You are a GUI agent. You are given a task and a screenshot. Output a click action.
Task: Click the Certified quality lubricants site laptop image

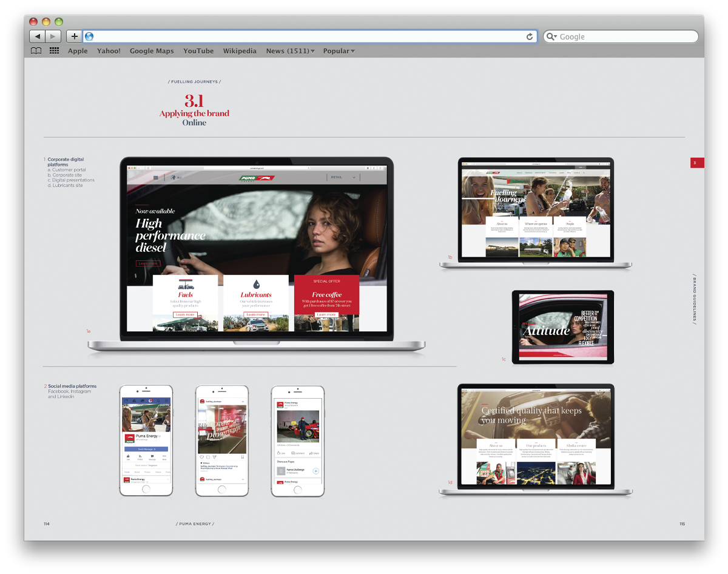point(536,441)
